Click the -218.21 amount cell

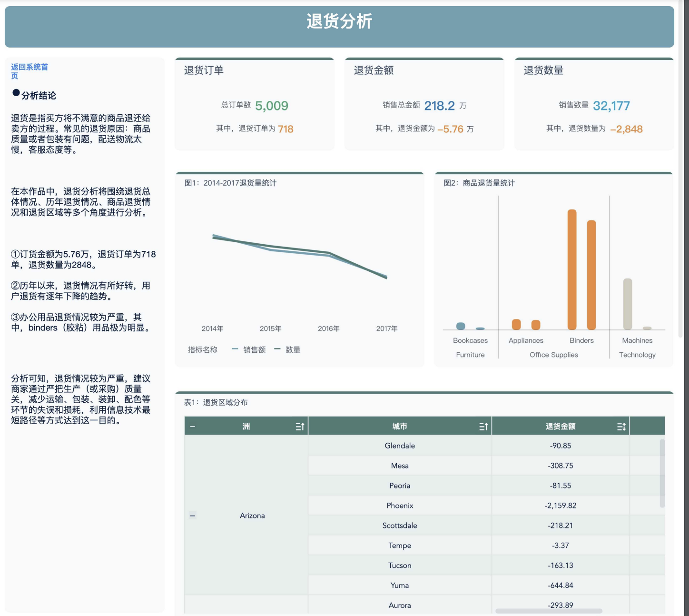(x=561, y=526)
